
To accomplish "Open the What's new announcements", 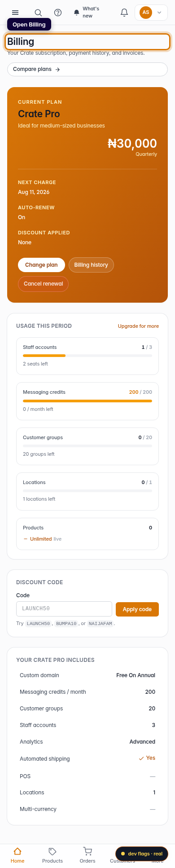I will click(x=87, y=13).
